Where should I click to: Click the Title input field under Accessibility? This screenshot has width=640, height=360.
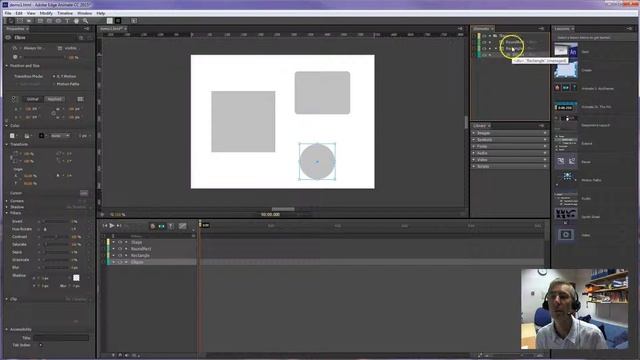coord(61,338)
